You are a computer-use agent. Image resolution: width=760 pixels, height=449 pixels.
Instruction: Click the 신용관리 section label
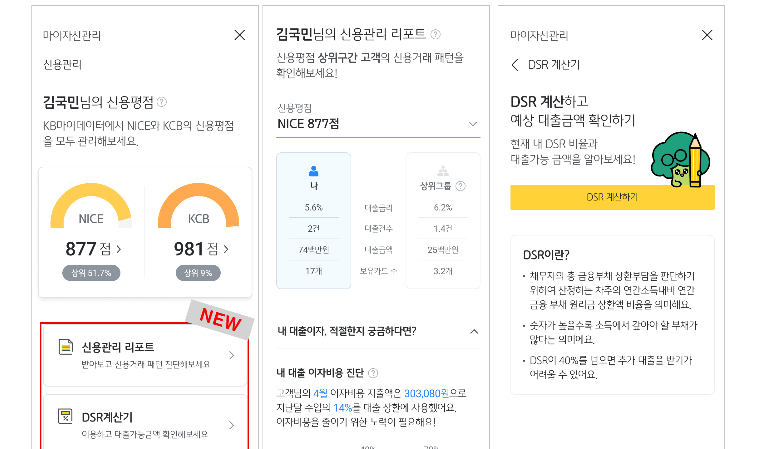pyautogui.click(x=63, y=64)
